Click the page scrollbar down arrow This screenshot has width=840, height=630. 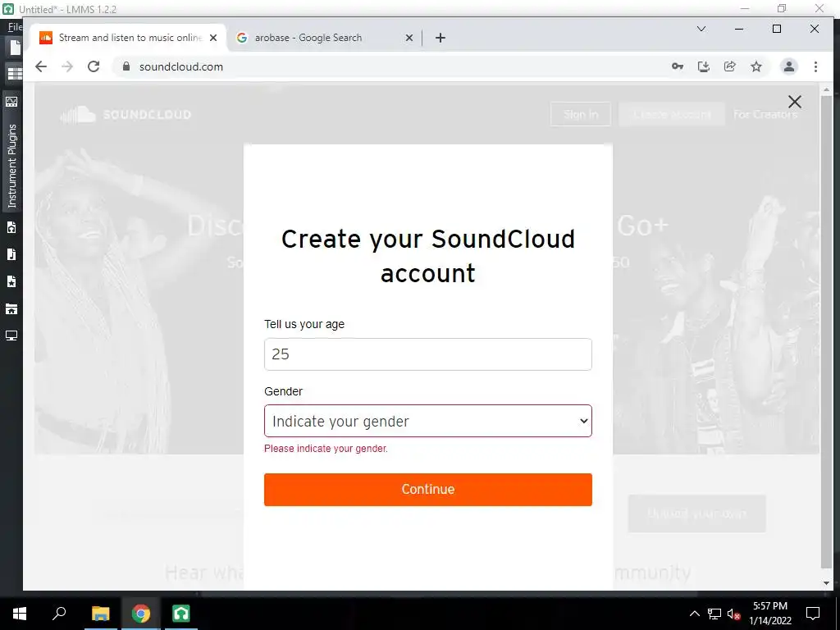826,583
